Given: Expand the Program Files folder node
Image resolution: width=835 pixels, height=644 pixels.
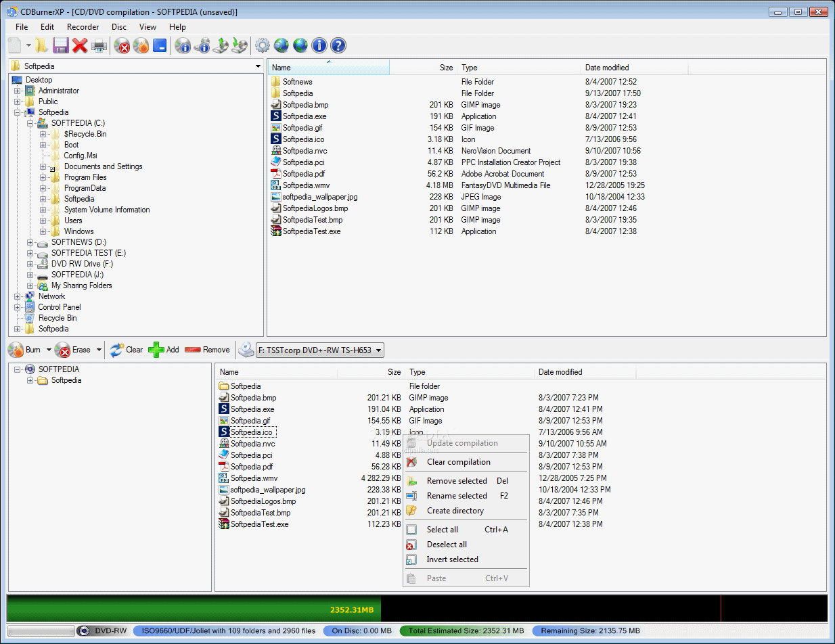Looking at the screenshot, I should [x=43, y=177].
